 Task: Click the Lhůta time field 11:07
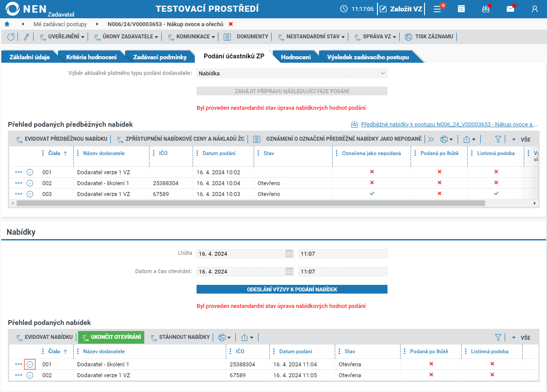[343, 253]
